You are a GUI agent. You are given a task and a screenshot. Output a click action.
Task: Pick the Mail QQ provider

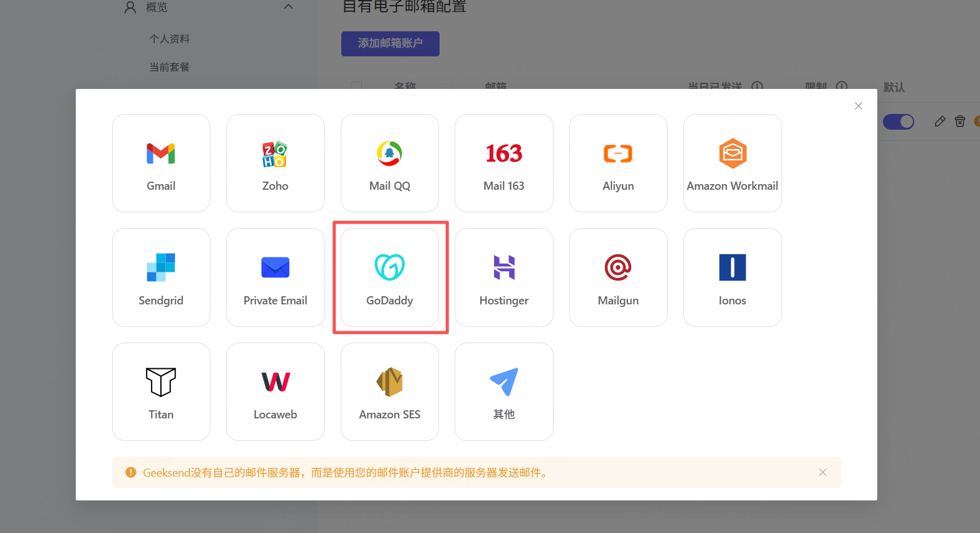point(389,163)
